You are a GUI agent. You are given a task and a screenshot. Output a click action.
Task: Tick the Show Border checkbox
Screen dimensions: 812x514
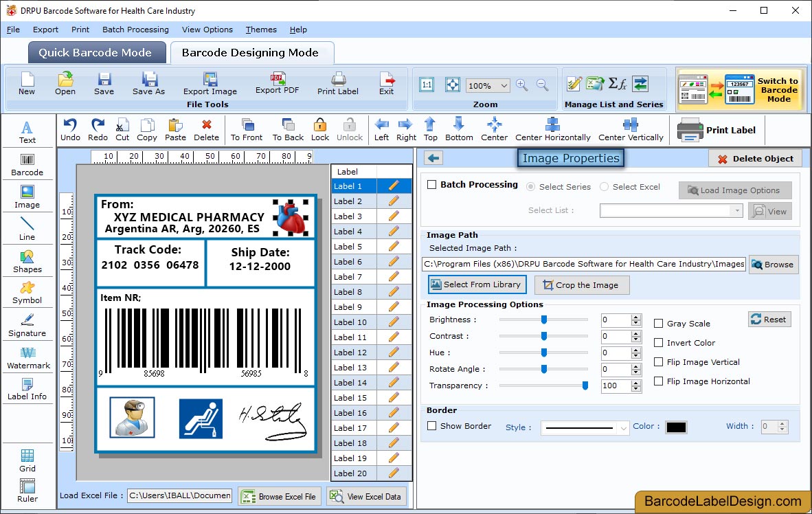(432, 426)
